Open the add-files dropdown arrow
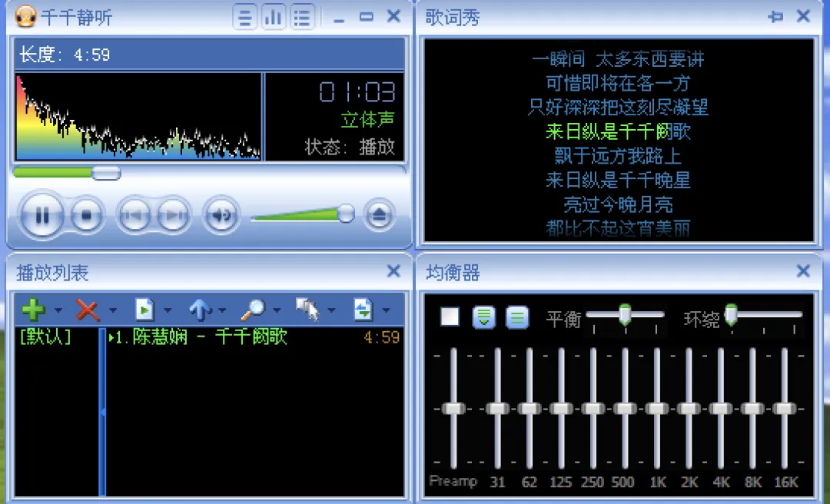The height and width of the screenshot is (504, 830). click(58, 310)
